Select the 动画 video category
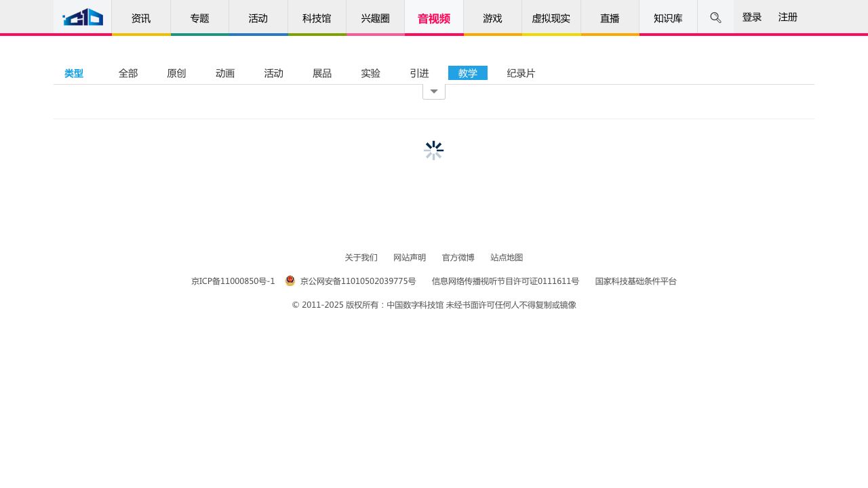 click(224, 73)
